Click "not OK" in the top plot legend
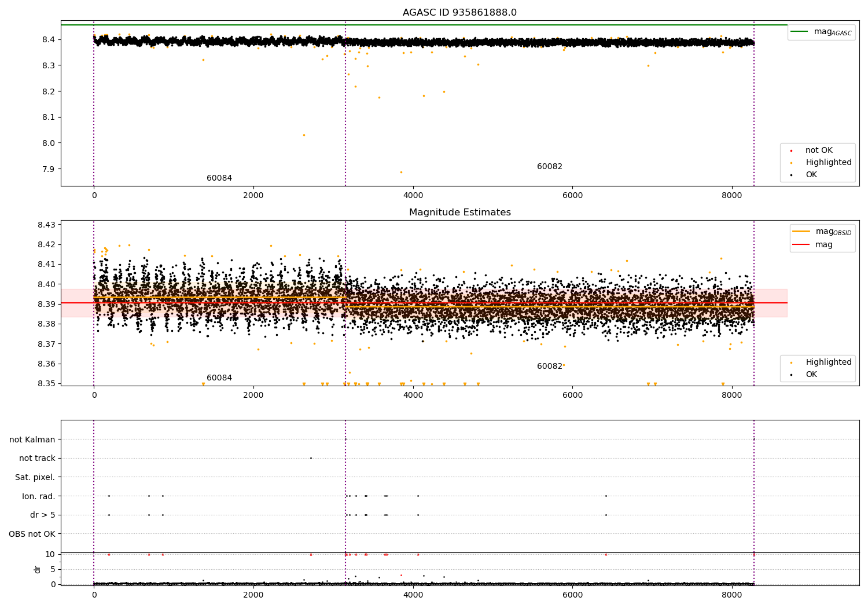 pos(819,151)
